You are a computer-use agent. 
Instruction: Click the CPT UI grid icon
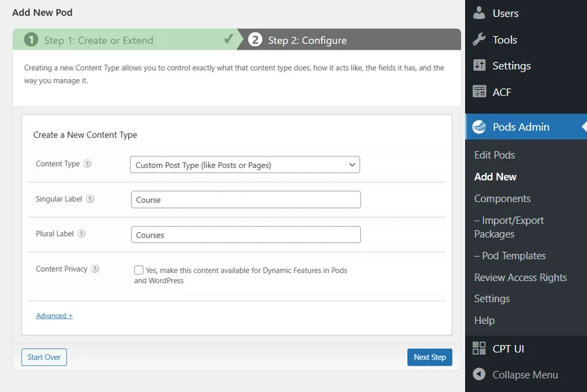[x=479, y=348]
